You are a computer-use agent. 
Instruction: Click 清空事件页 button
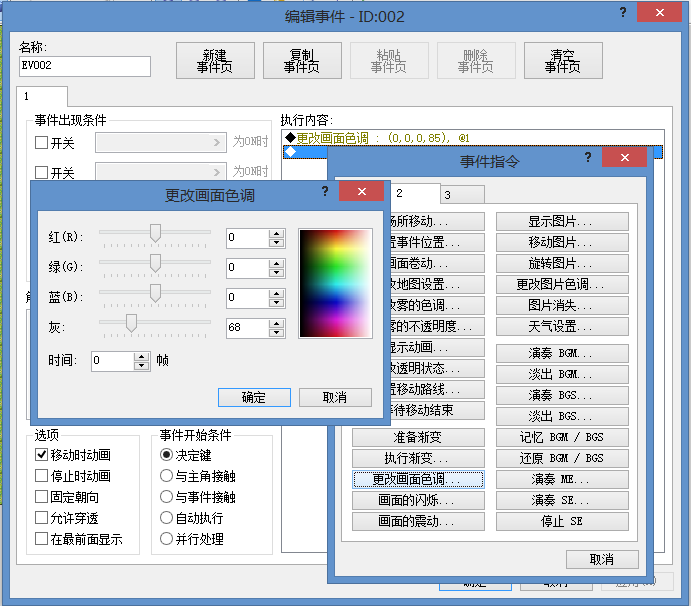click(563, 60)
